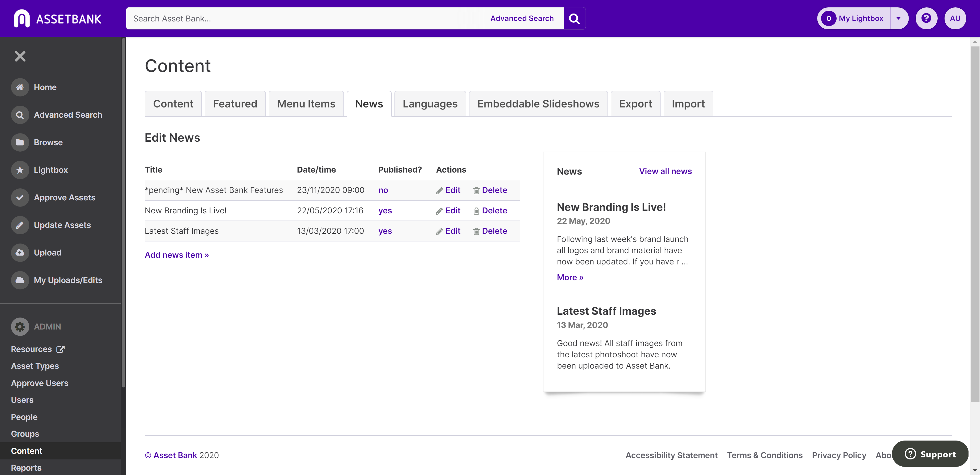Toggle published 'yes' for Latest Staff Images

tap(385, 231)
